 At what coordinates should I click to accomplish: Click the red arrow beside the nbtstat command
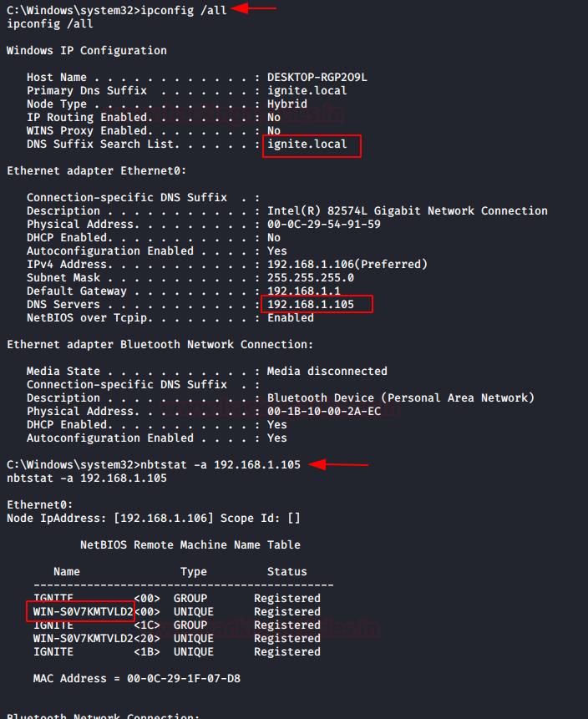point(338,464)
